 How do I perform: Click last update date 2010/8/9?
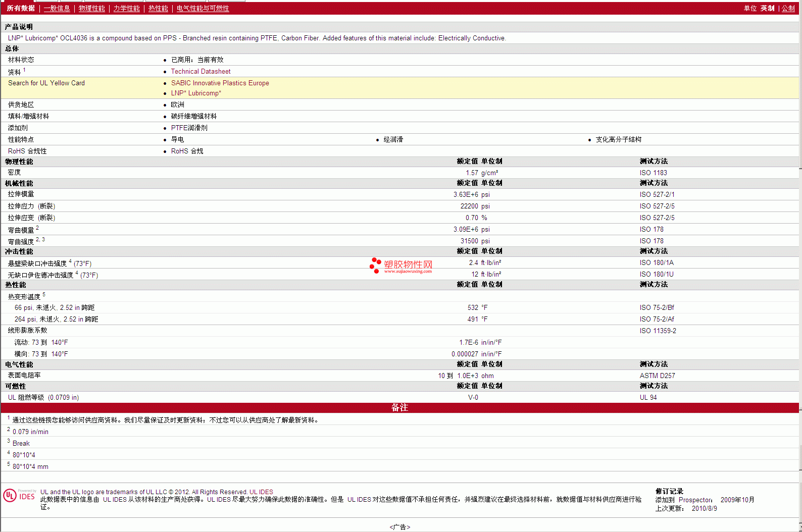pyautogui.click(x=704, y=509)
